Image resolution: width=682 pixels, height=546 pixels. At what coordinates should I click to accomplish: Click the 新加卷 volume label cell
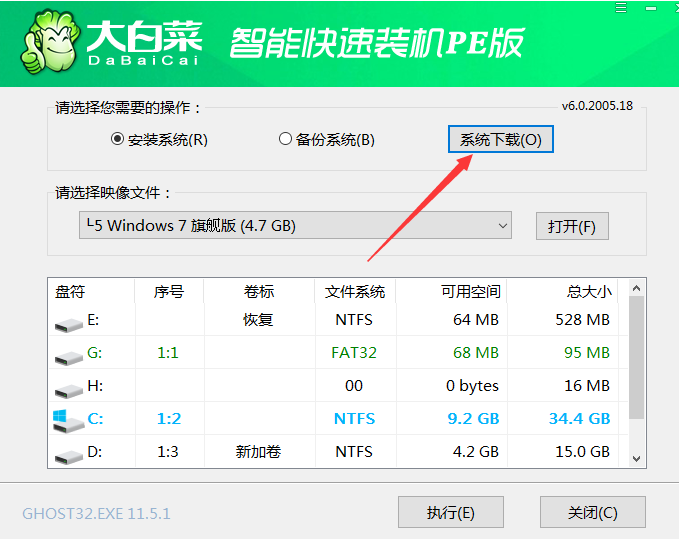click(258, 452)
